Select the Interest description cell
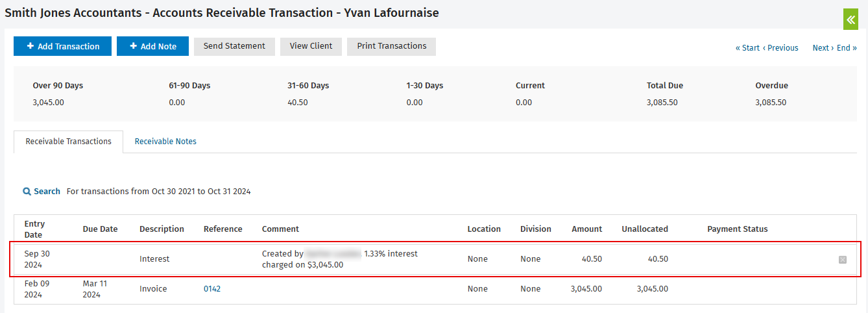This screenshot has width=868, height=313. pyautogui.click(x=154, y=259)
